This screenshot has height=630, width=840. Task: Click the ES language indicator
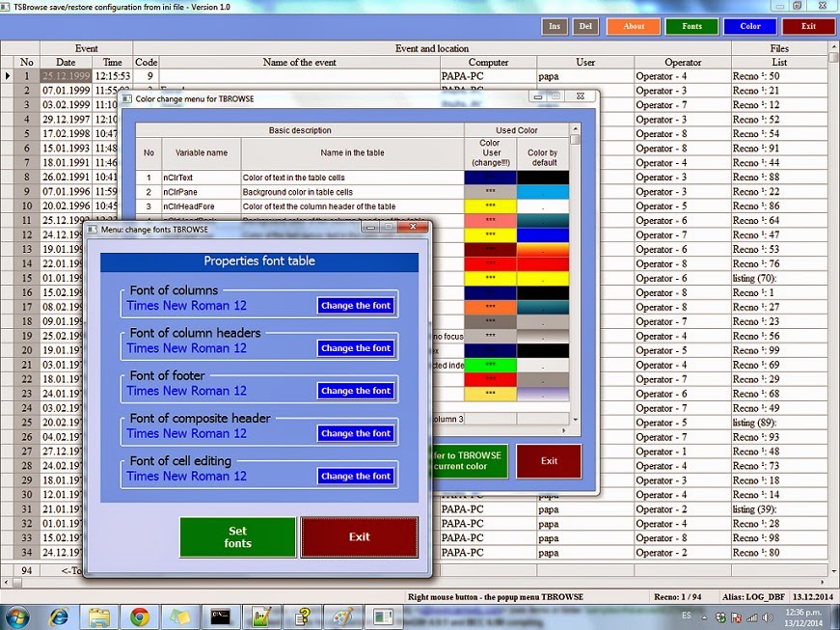[x=687, y=616]
